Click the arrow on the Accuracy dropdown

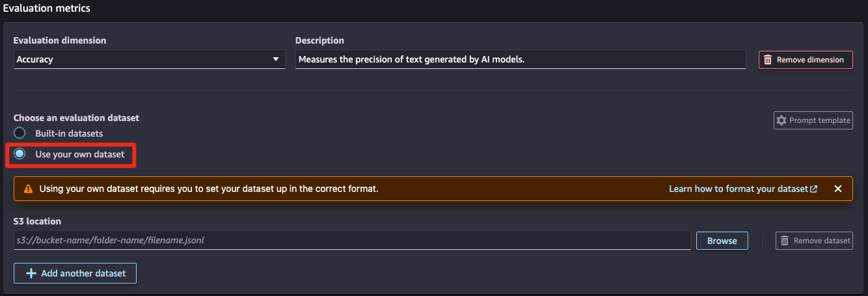275,59
